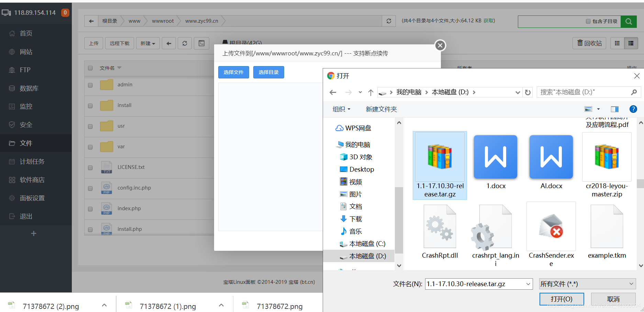This screenshot has width=644, height=312.
Task: Click the navigation pane scrollbar thumb
Action: pyautogui.click(x=399, y=220)
